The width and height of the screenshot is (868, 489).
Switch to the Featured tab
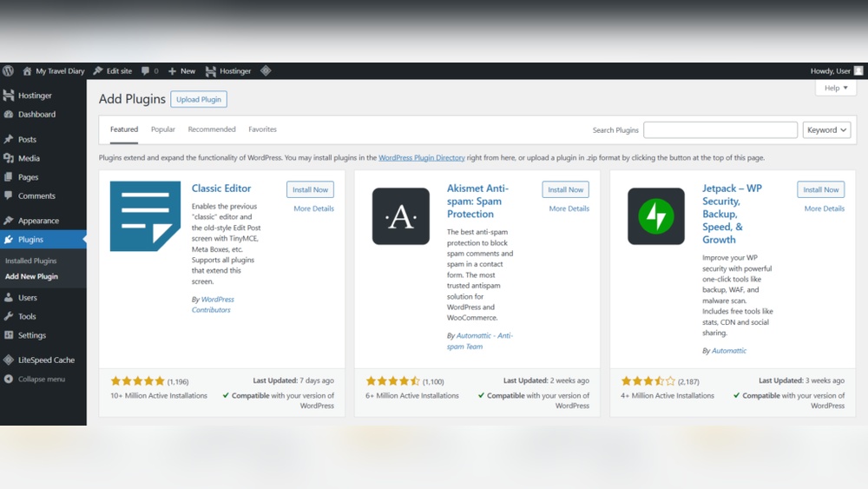[124, 129]
